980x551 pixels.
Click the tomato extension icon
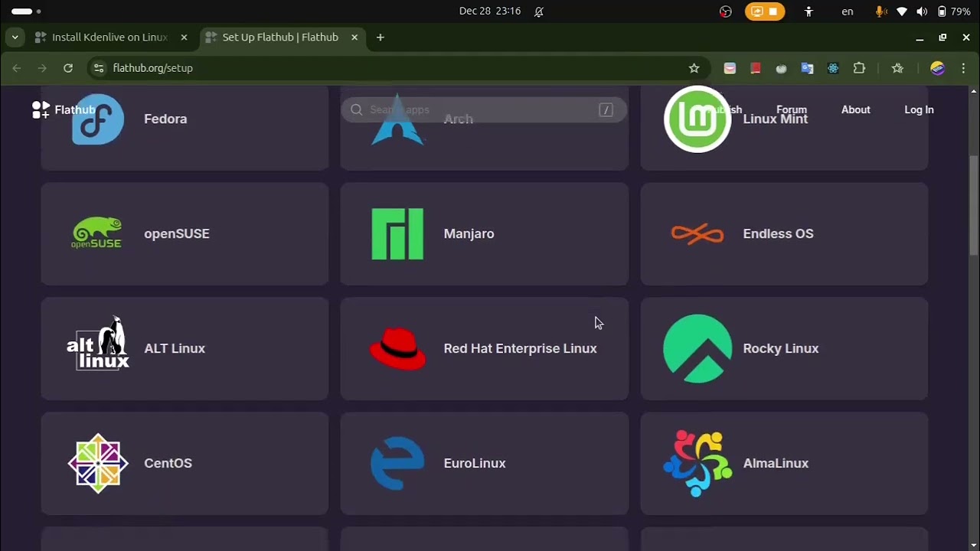click(781, 68)
